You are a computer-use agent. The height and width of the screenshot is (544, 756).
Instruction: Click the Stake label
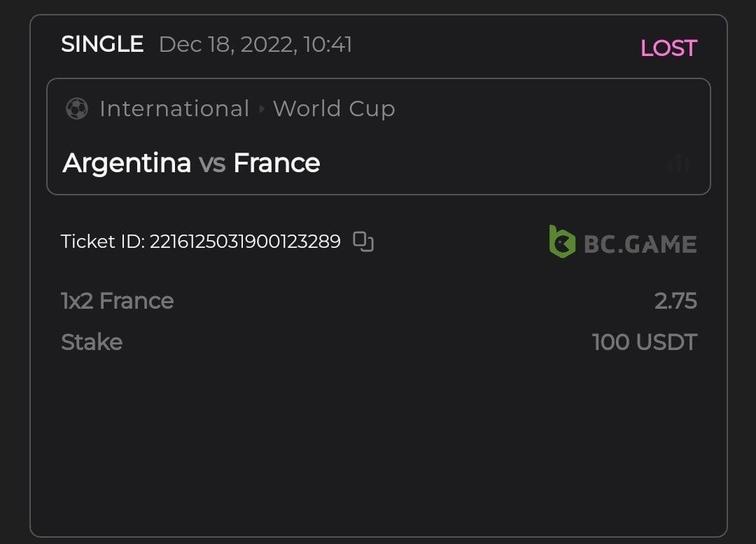pos(92,342)
